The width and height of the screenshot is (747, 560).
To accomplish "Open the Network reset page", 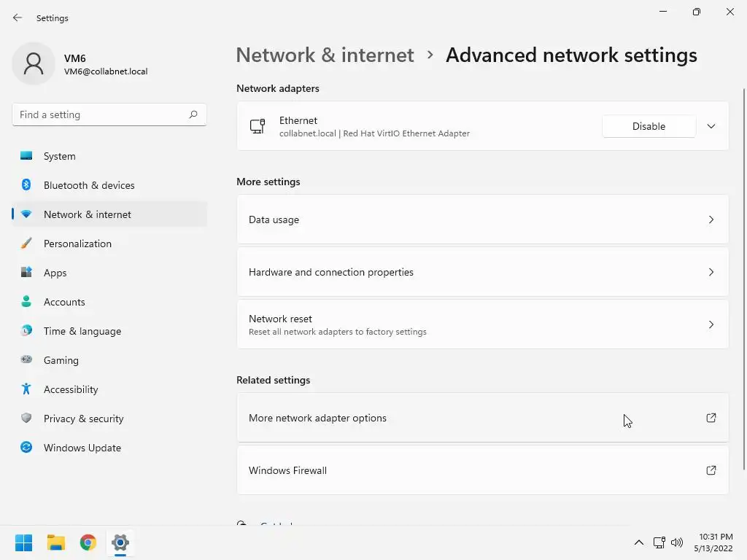I will tap(482, 324).
